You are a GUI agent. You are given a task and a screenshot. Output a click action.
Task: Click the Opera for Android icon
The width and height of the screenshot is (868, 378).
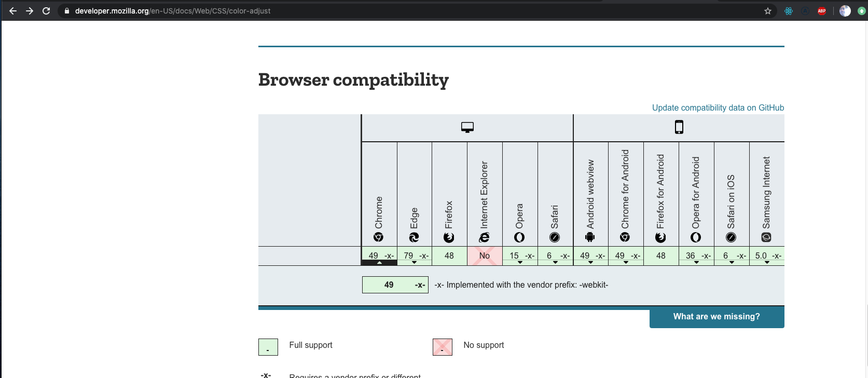click(696, 237)
